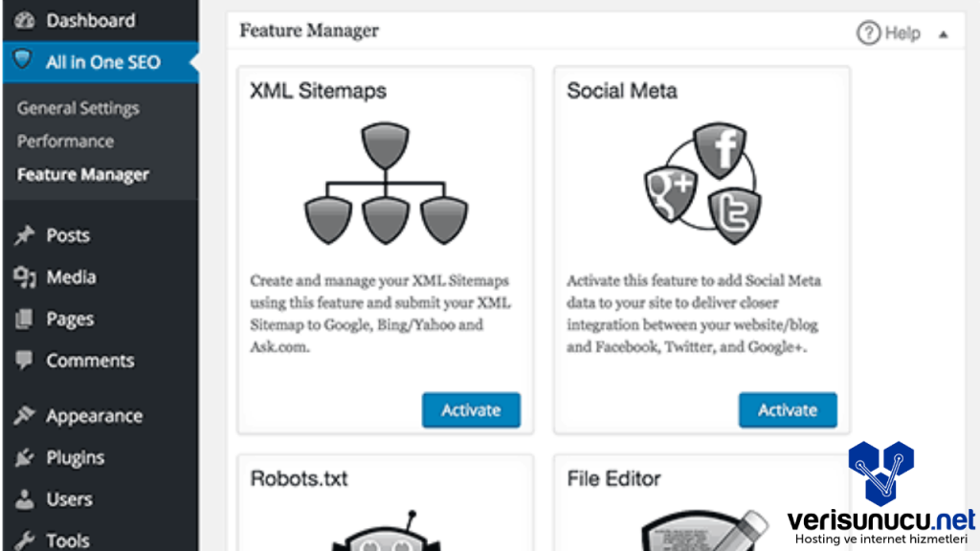Select Feature Manager in sidebar
This screenshot has height=551, width=980.
83,174
